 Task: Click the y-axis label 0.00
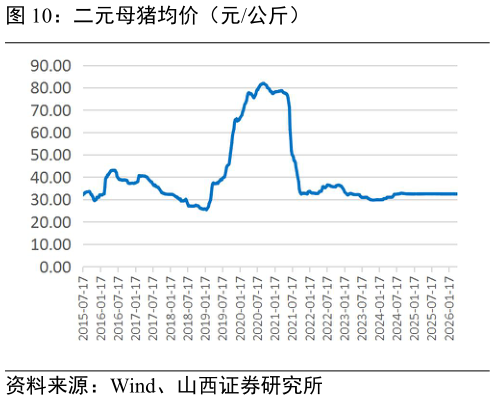tap(55, 267)
